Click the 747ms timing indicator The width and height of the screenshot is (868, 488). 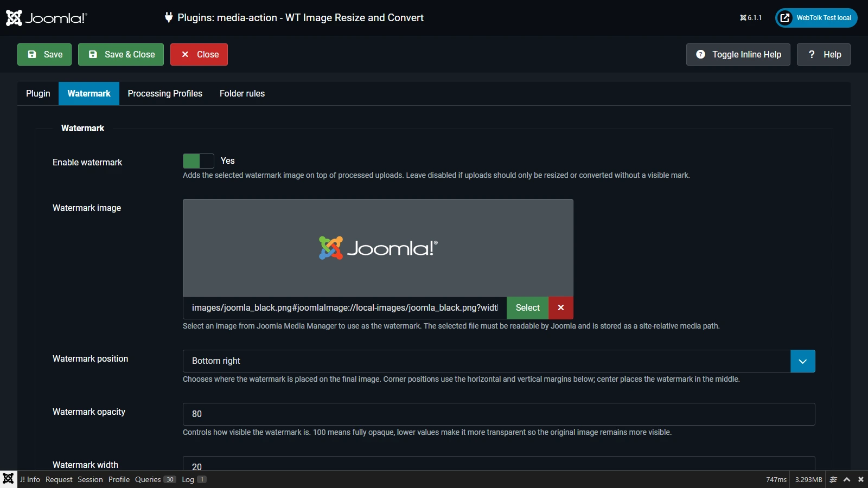pos(776,479)
